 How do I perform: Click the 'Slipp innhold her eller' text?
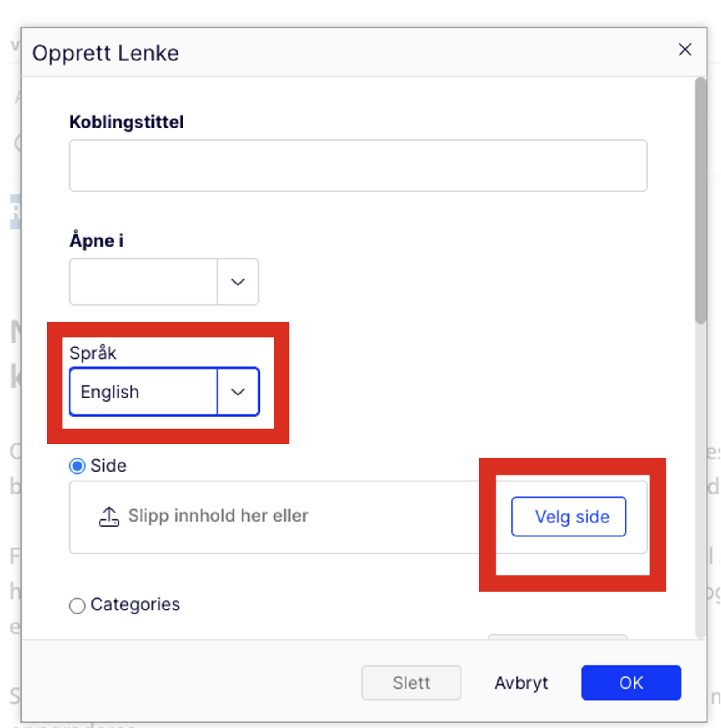pyautogui.click(x=218, y=516)
